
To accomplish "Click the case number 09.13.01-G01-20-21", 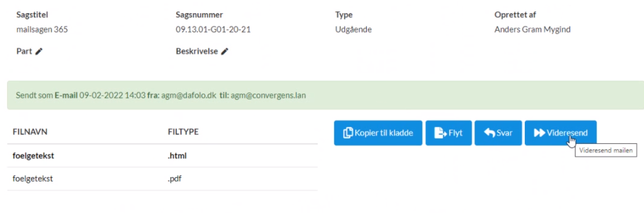I will point(213,30).
